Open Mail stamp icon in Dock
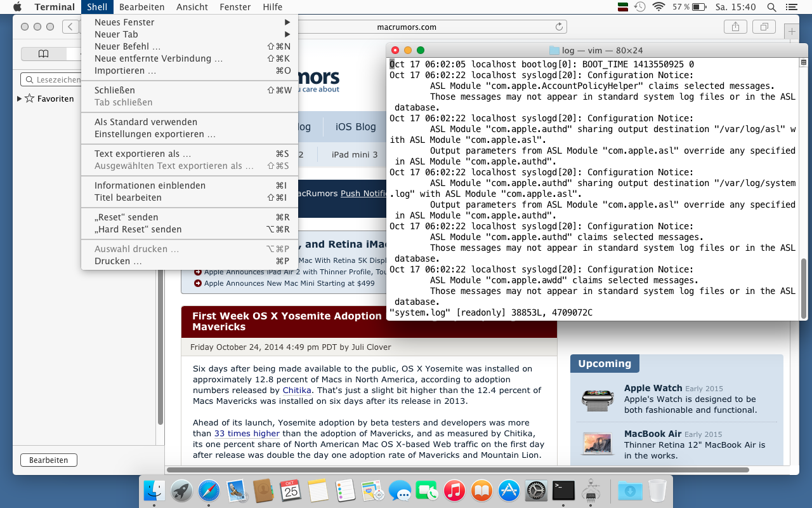 236,490
